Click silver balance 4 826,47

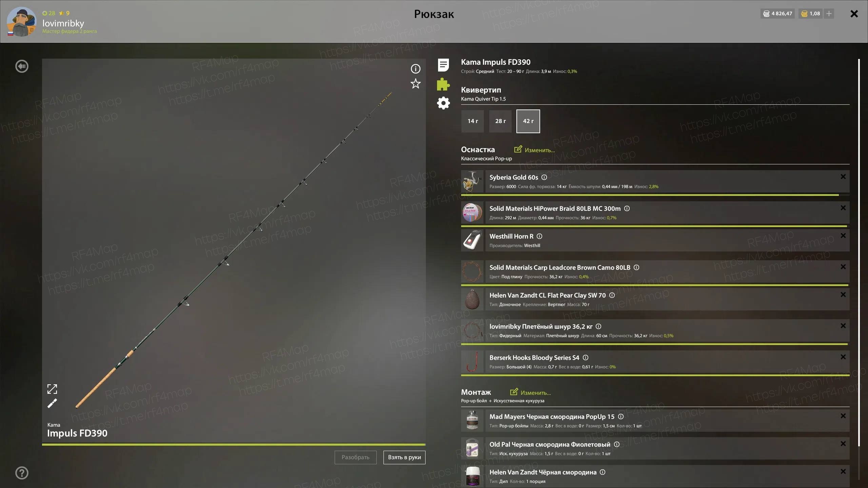click(777, 14)
